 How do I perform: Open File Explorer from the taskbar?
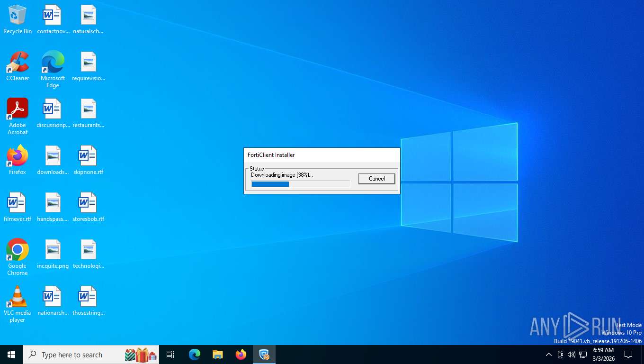218,355
